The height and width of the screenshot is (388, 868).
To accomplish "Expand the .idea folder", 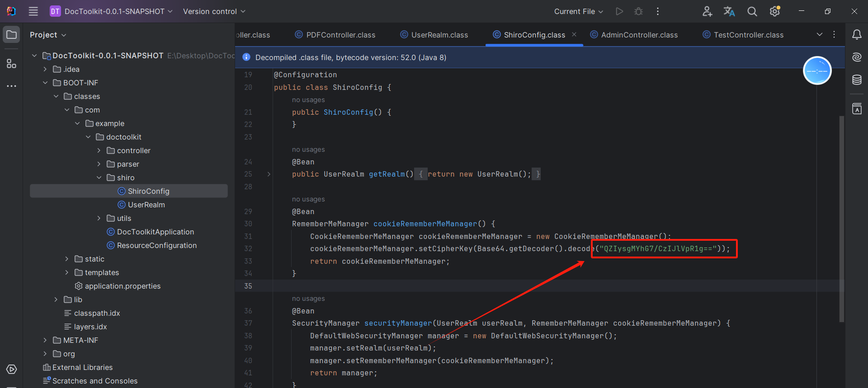I will (x=45, y=69).
